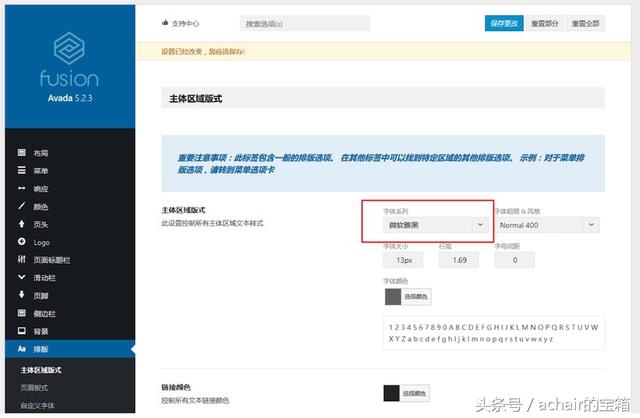
Task: Click the responsive (响应) arrows icon
Action: click(x=22, y=188)
